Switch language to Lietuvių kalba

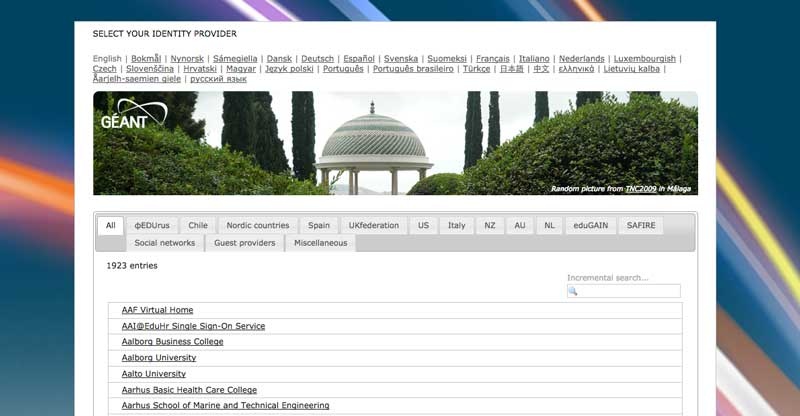tap(632, 69)
